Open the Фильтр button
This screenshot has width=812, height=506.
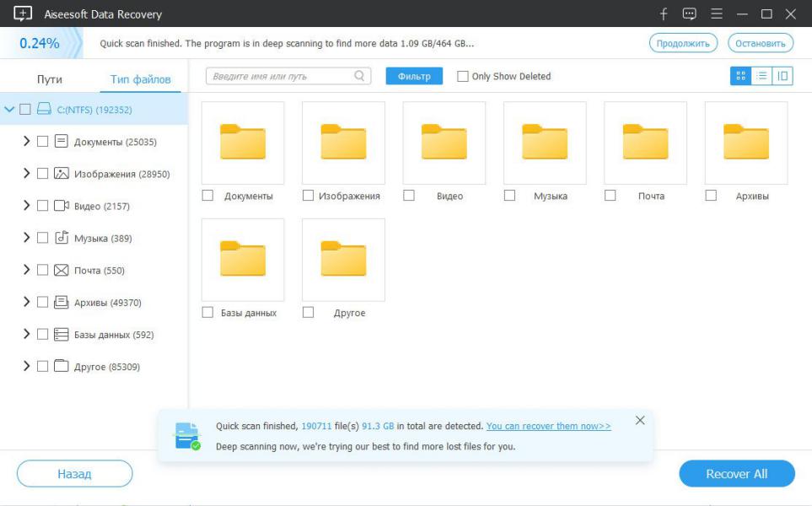click(x=414, y=76)
